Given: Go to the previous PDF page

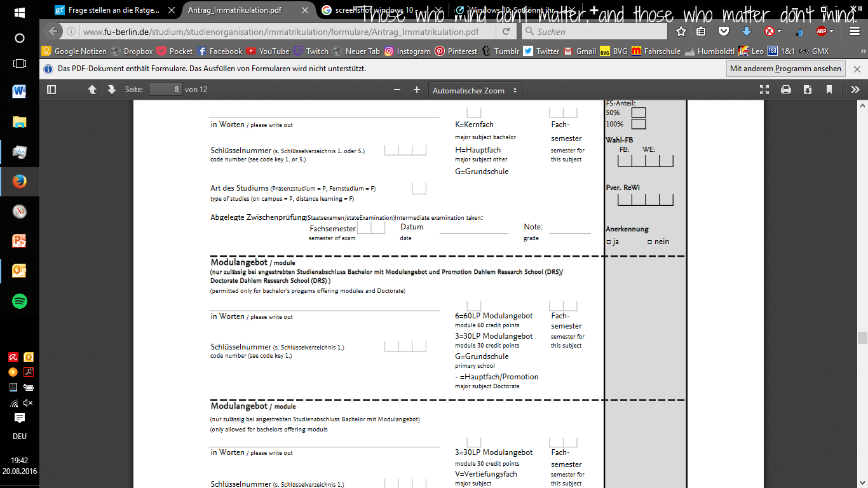Looking at the screenshot, I should (x=92, y=90).
